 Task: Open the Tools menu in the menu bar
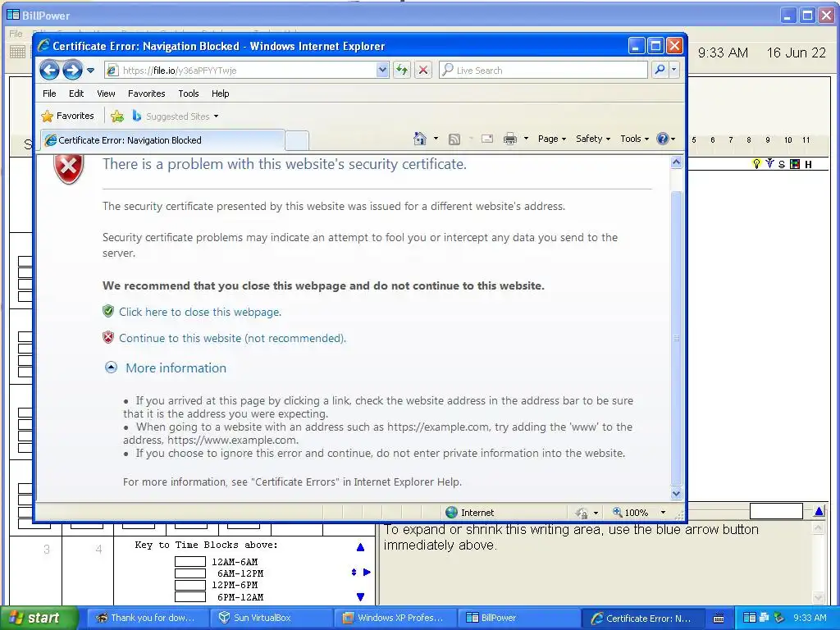189,94
